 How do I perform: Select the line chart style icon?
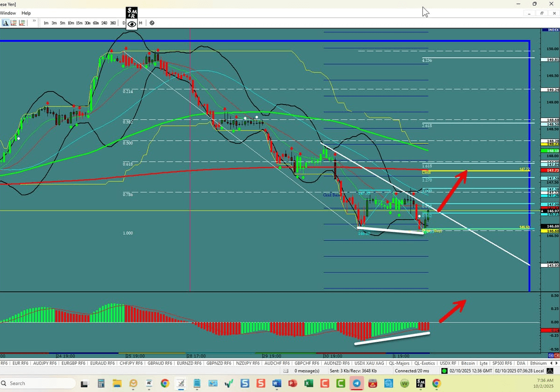(x=6, y=23)
